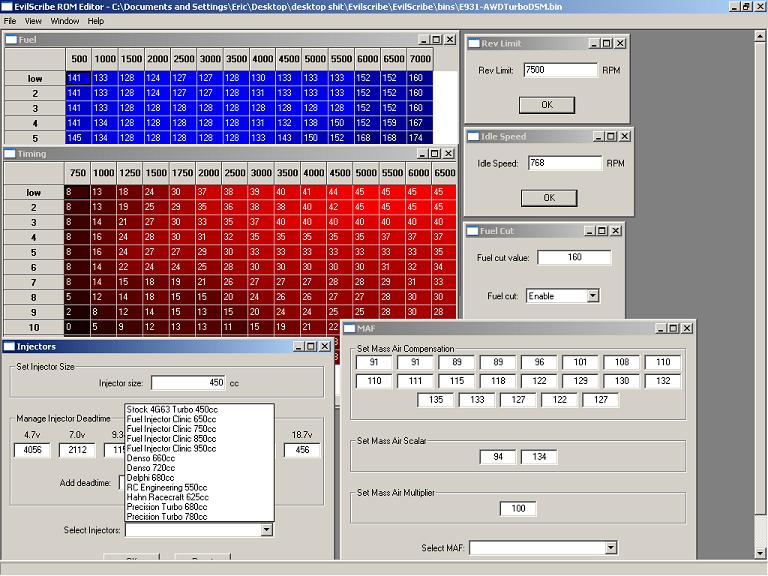
Task: Click the Fuel window title bar icon
Action: [x=11, y=40]
